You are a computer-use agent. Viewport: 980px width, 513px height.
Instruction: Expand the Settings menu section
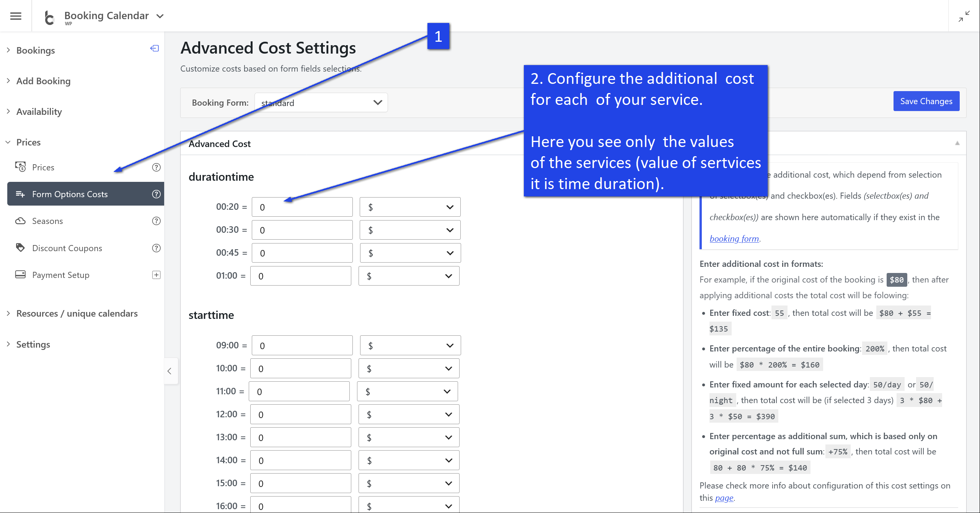click(x=33, y=344)
